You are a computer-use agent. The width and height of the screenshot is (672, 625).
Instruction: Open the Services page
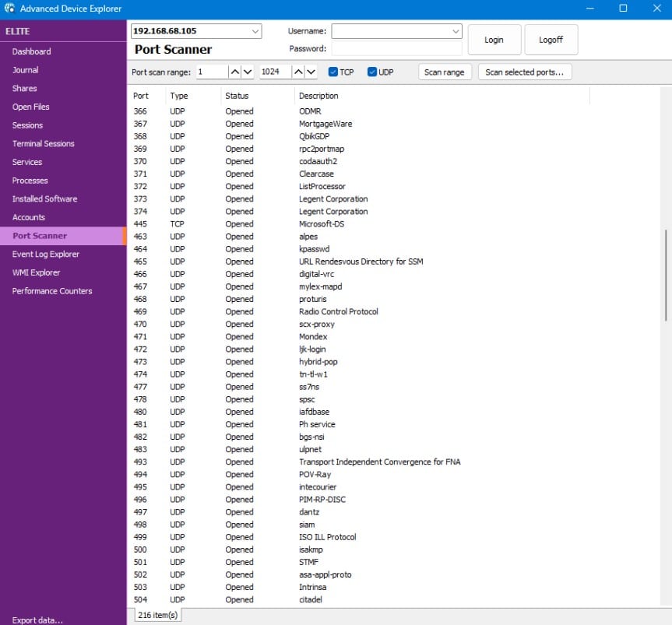(x=63, y=162)
